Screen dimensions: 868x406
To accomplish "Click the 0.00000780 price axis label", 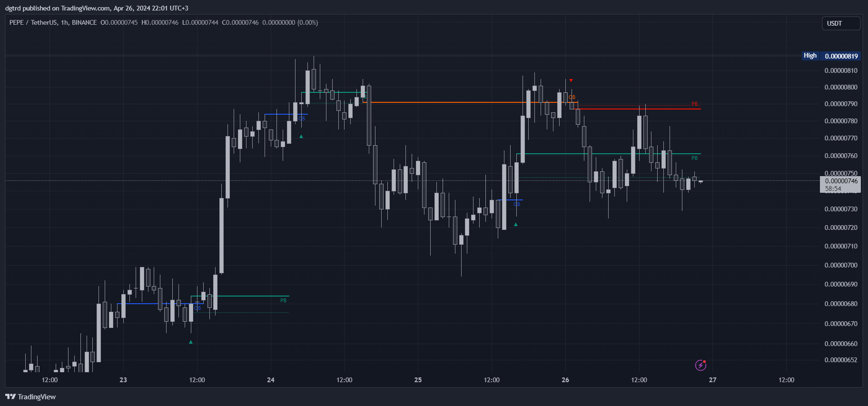I will point(841,121).
